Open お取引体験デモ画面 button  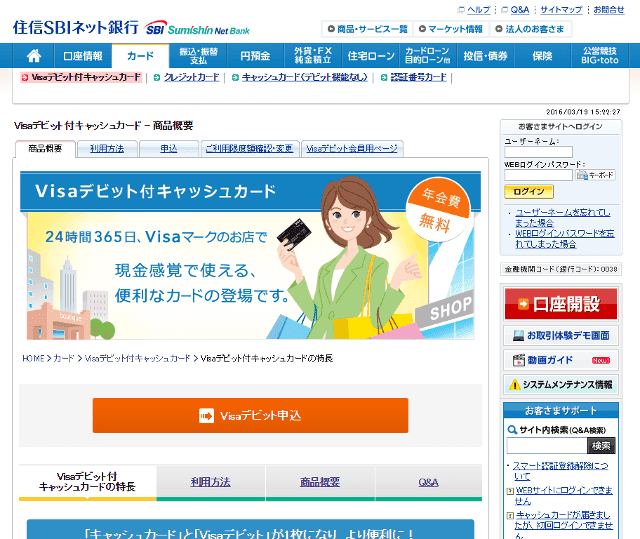click(561, 336)
